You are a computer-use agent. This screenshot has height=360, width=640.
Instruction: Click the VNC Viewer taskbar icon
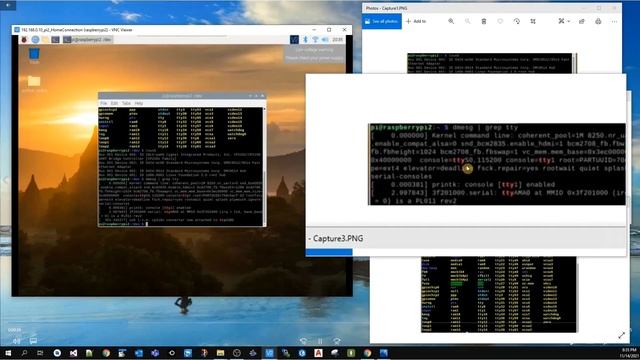tap(269, 353)
